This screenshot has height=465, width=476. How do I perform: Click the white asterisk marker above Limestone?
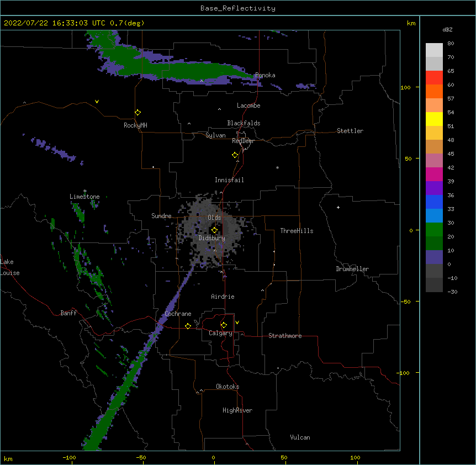tap(85, 191)
